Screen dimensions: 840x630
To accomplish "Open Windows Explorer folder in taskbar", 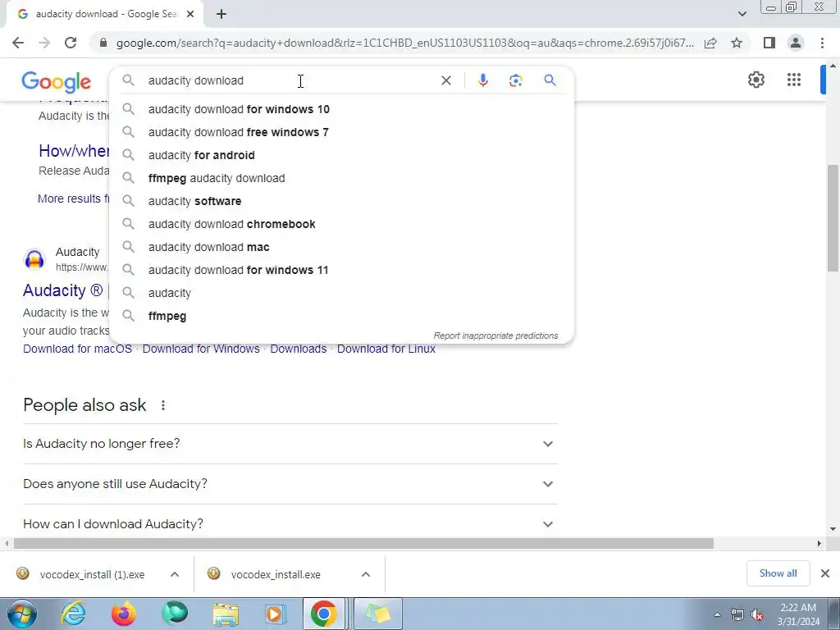I will pos(226,614).
